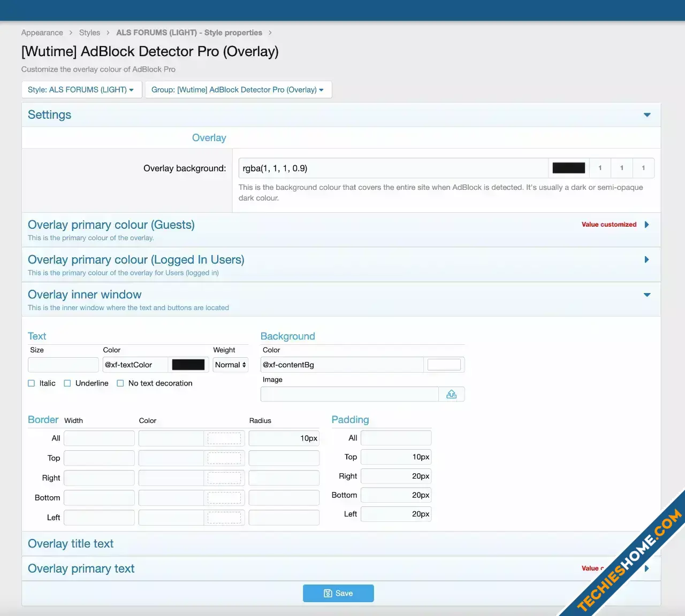The width and height of the screenshot is (685, 616).
Task: Click the border Left width field
Action: [99, 518]
